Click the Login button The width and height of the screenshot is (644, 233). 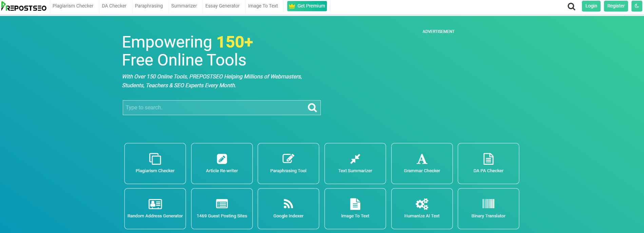click(591, 6)
